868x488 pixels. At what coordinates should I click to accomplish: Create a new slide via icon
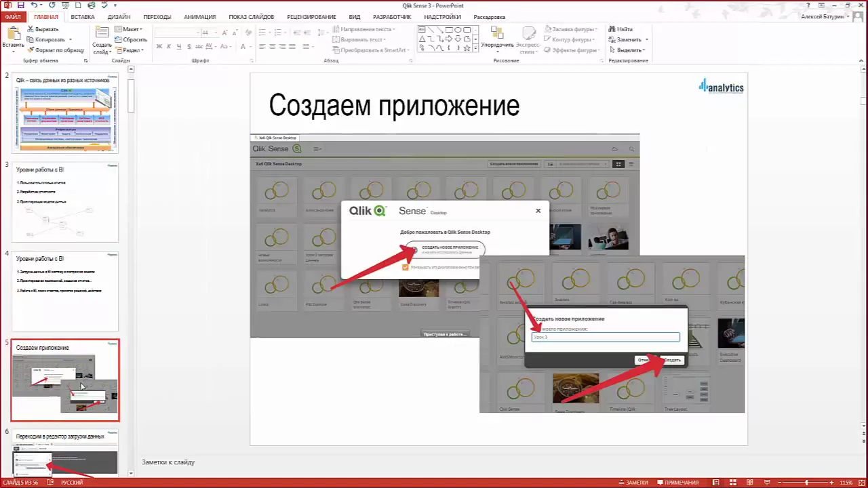tap(102, 33)
